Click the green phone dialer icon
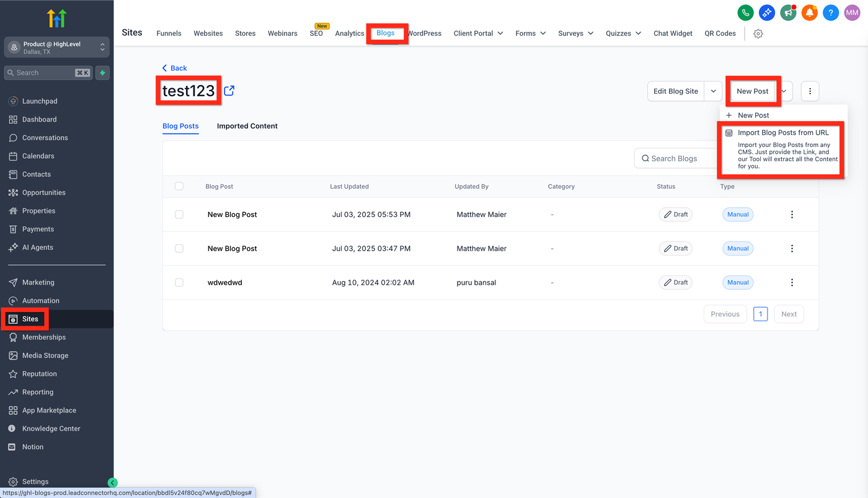This screenshot has width=868, height=498. (745, 12)
